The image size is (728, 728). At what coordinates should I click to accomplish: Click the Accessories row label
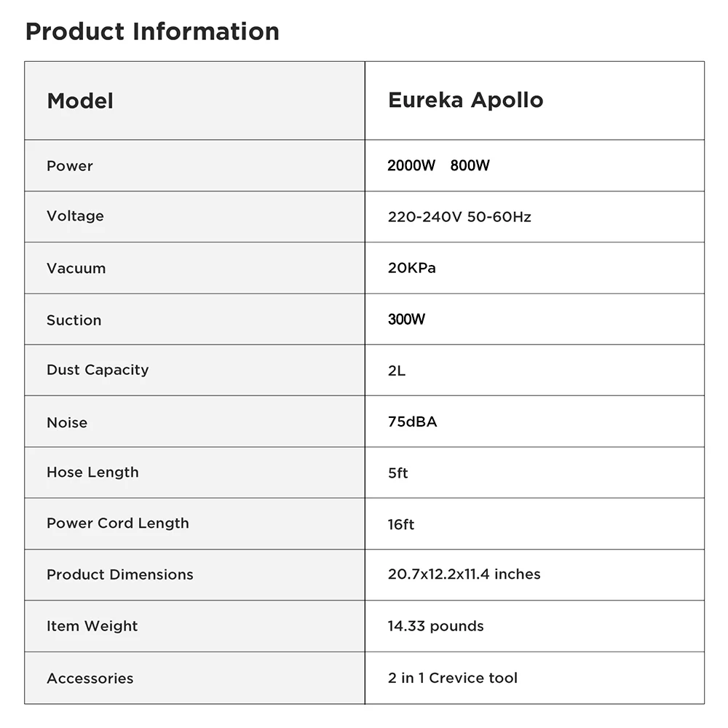[x=90, y=678]
